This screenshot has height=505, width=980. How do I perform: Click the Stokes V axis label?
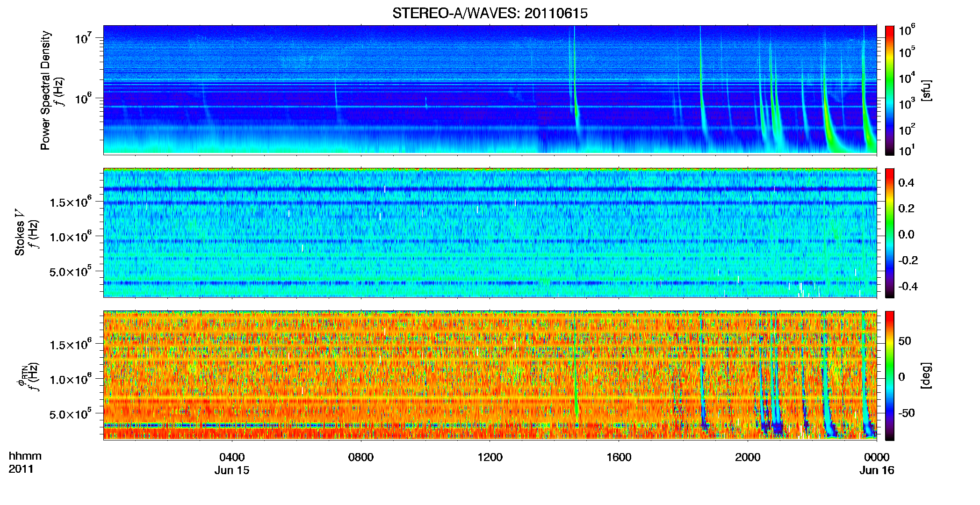point(20,232)
